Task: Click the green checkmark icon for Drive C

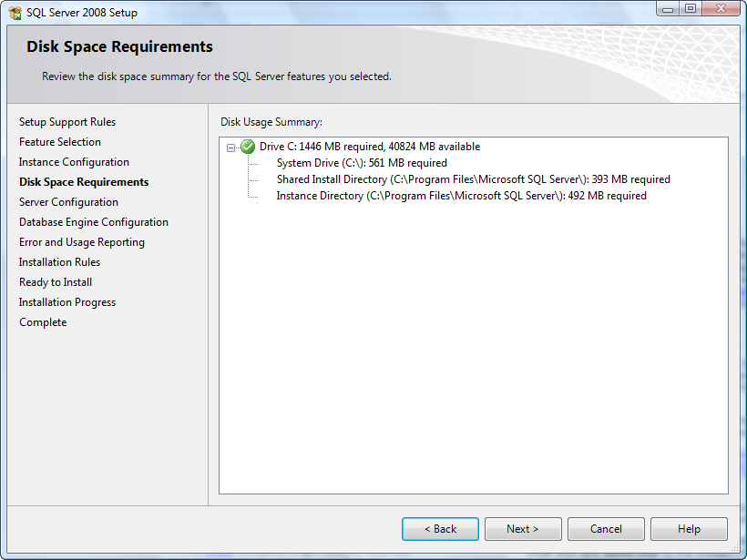Action: click(248, 147)
